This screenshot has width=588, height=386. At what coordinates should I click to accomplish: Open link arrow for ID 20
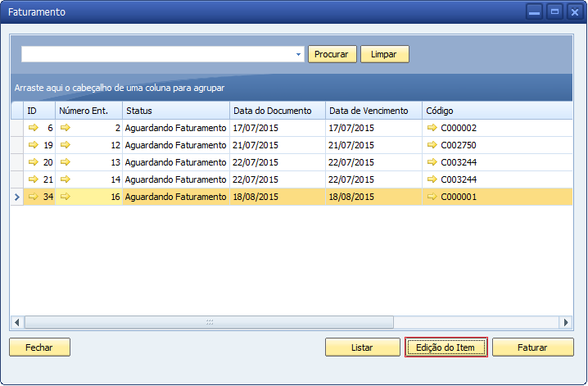point(34,162)
